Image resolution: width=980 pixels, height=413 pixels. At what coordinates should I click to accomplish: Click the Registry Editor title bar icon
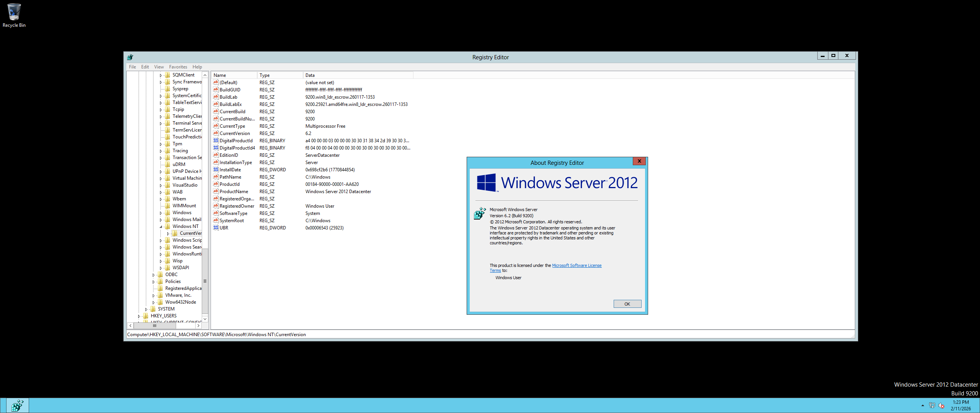[x=130, y=57]
